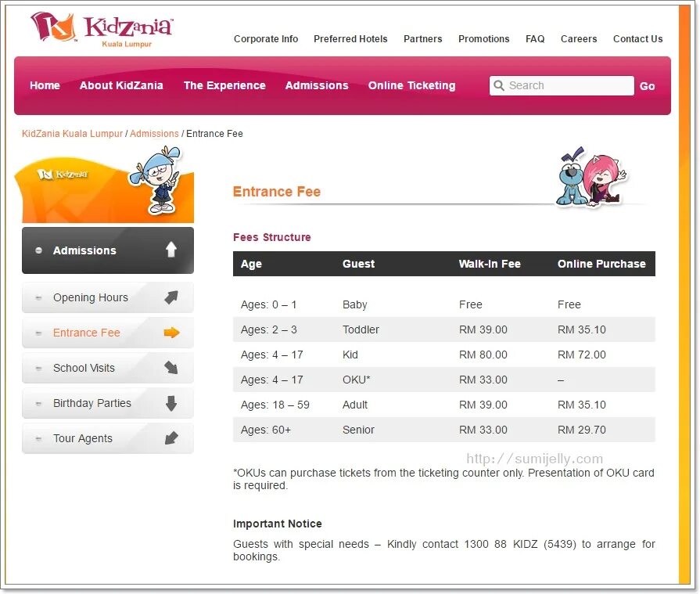Open The Experience menu
Screen dimensions: 700x594
(224, 85)
